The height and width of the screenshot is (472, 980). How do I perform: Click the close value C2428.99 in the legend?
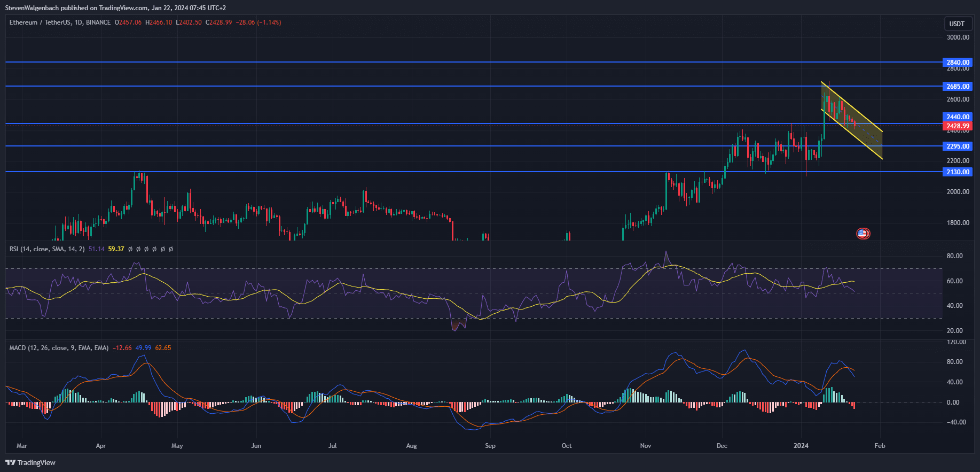pos(219,22)
